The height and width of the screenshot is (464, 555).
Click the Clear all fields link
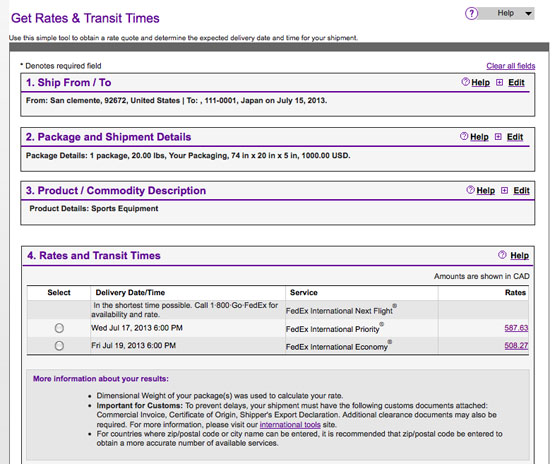point(511,66)
